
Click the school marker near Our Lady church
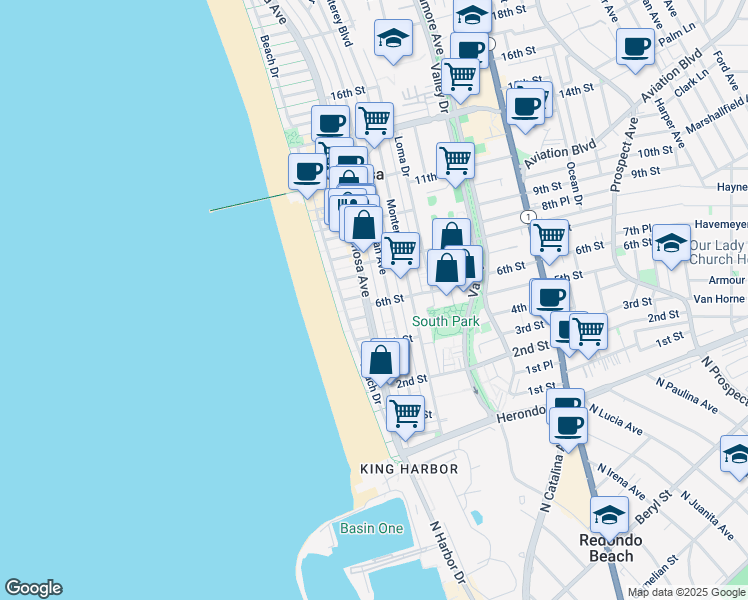pyautogui.click(x=671, y=243)
